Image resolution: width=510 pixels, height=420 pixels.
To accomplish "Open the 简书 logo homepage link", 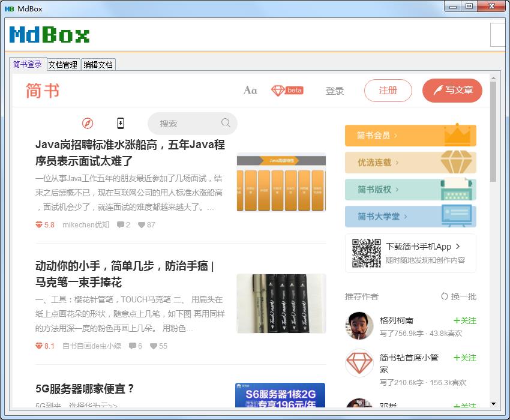I will click(43, 91).
